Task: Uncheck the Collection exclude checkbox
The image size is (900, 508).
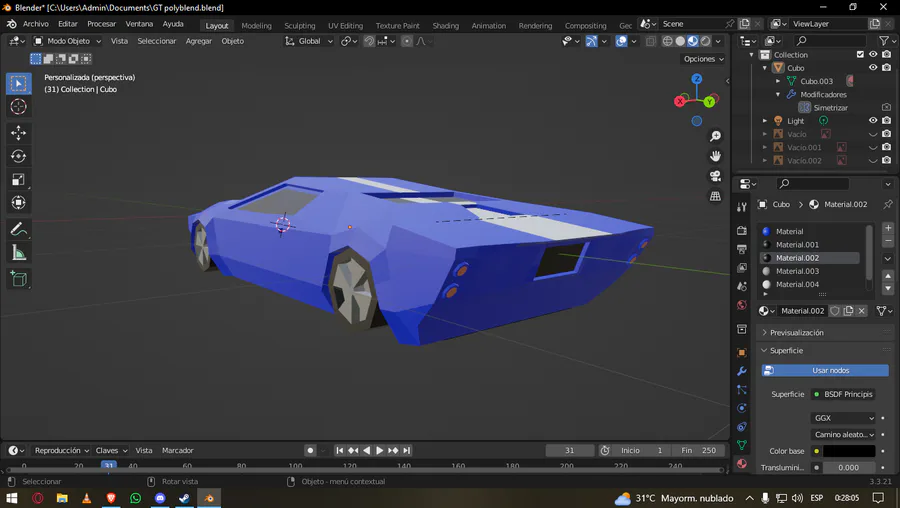Action: point(860,55)
